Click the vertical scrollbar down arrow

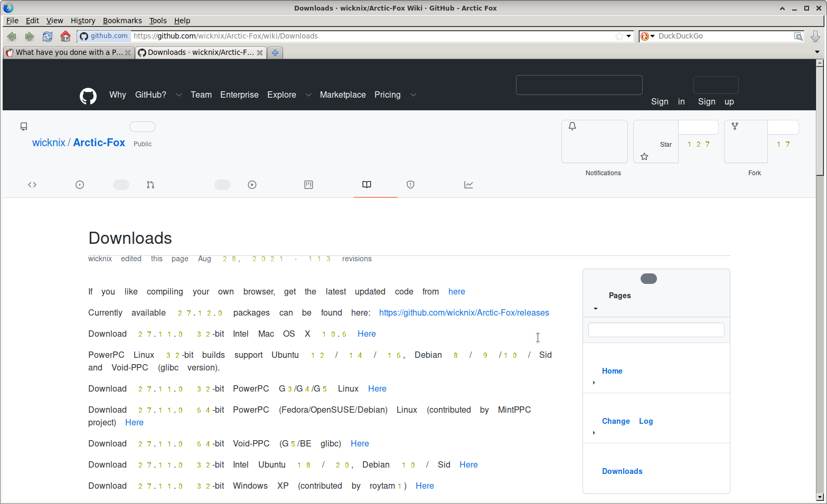[820, 497]
